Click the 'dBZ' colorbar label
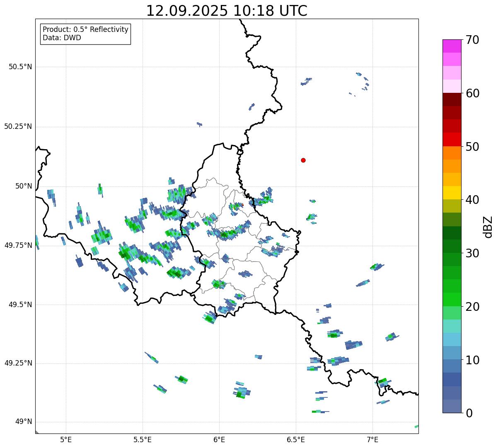The image size is (498, 448). 488,226
